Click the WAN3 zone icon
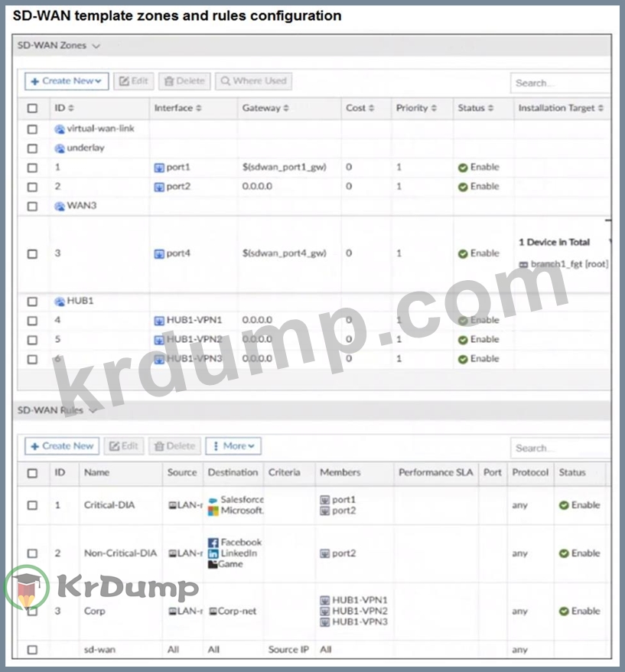The image size is (625, 672). [x=60, y=206]
